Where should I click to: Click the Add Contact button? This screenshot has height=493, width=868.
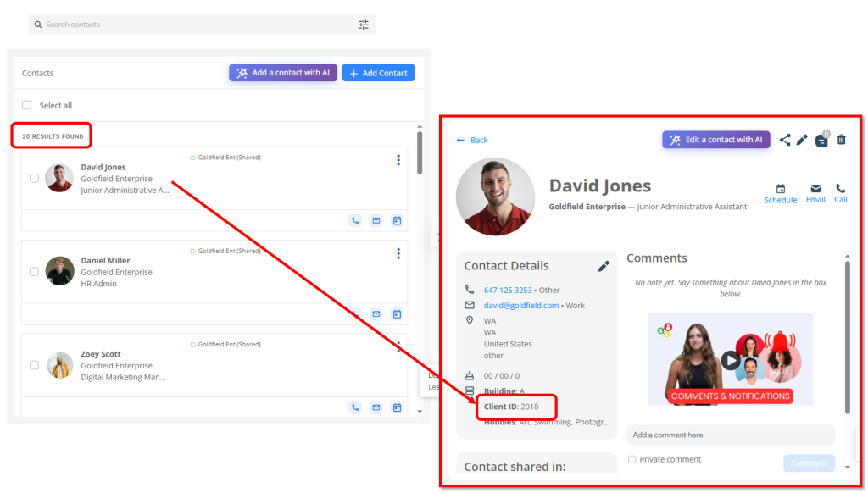pos(378,73)
